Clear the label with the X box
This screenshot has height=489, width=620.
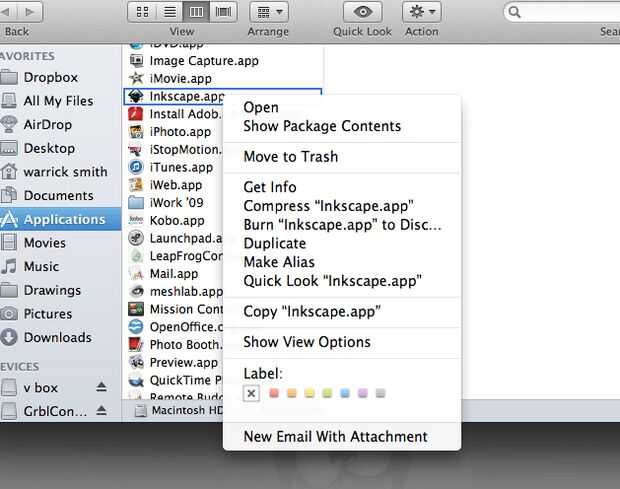251,393
